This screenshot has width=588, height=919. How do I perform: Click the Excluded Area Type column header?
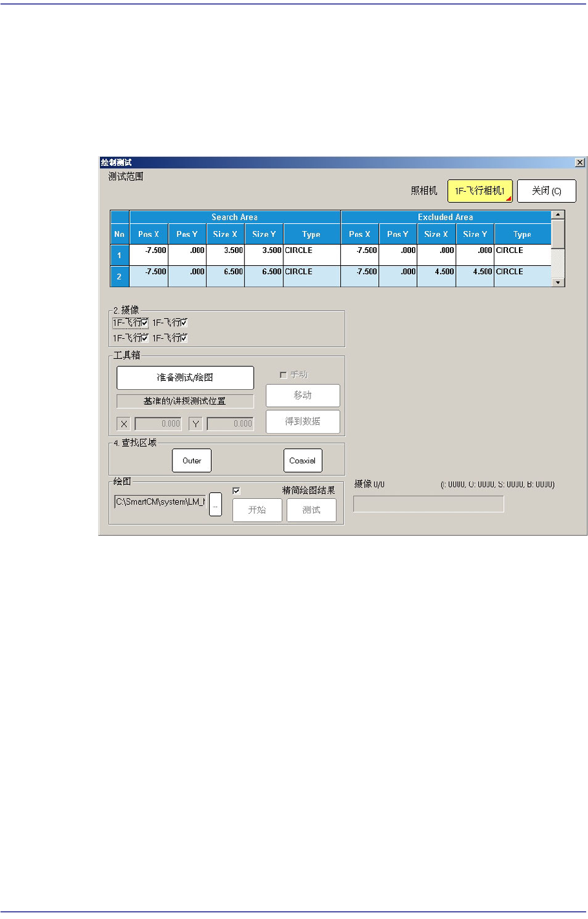click(x=523, y=234)
